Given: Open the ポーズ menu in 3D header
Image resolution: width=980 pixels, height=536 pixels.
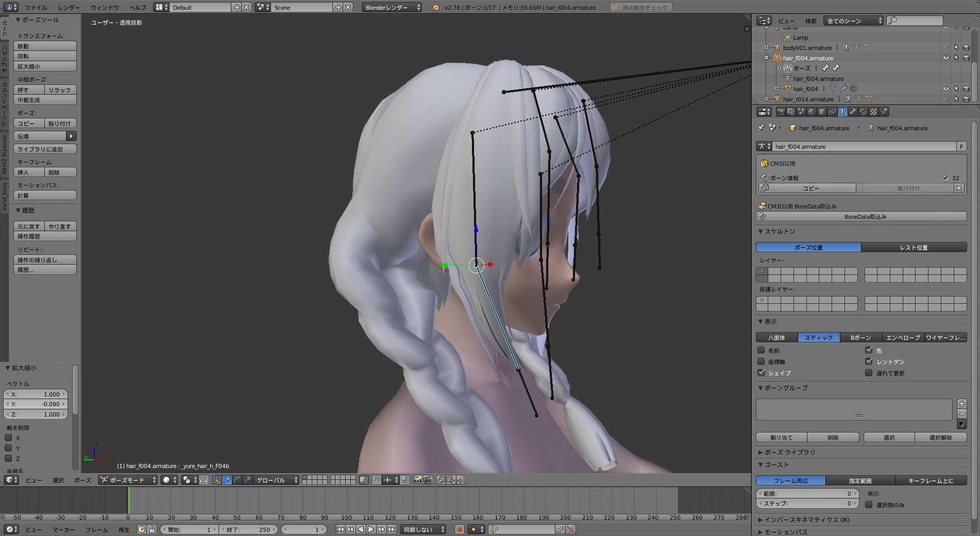Looking at the screenshot, I should tap(82, 480).
